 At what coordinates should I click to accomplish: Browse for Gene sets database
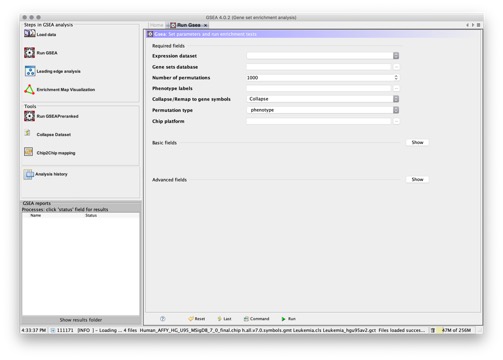tap(396, 67)
